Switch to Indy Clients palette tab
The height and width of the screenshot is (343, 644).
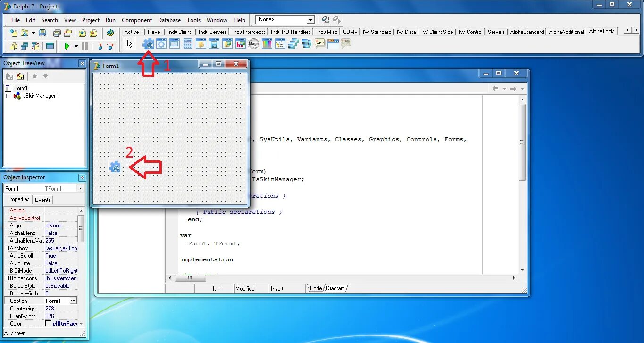(180, 32)
